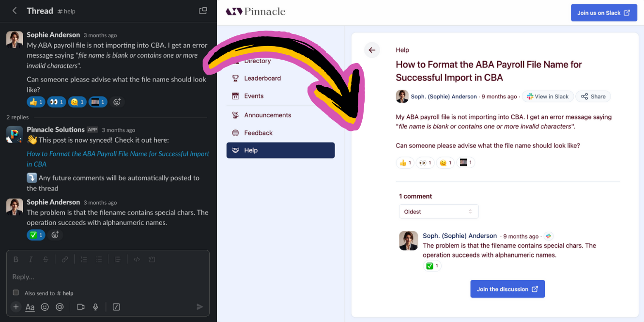Record an audio clip
Viewport: 644px width, 322px height.
(x=96, y=307)
